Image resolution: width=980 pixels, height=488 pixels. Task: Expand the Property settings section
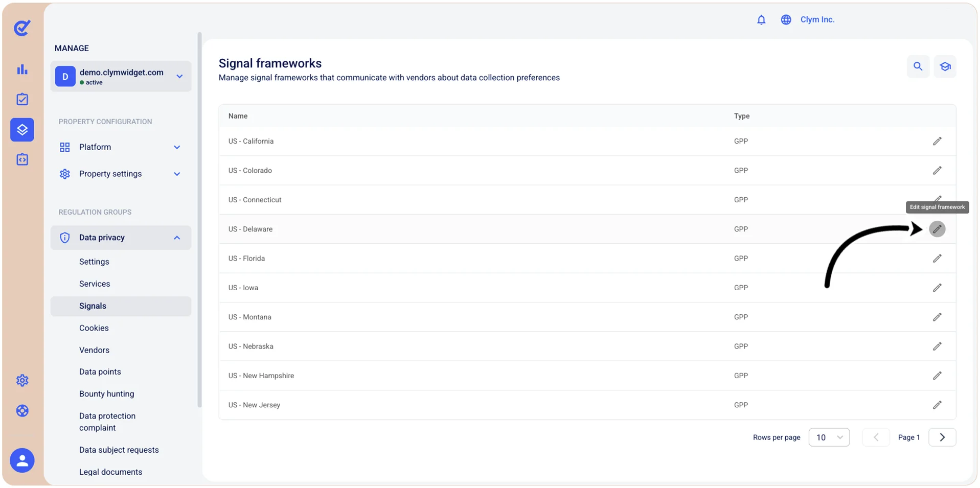[121, 174]
